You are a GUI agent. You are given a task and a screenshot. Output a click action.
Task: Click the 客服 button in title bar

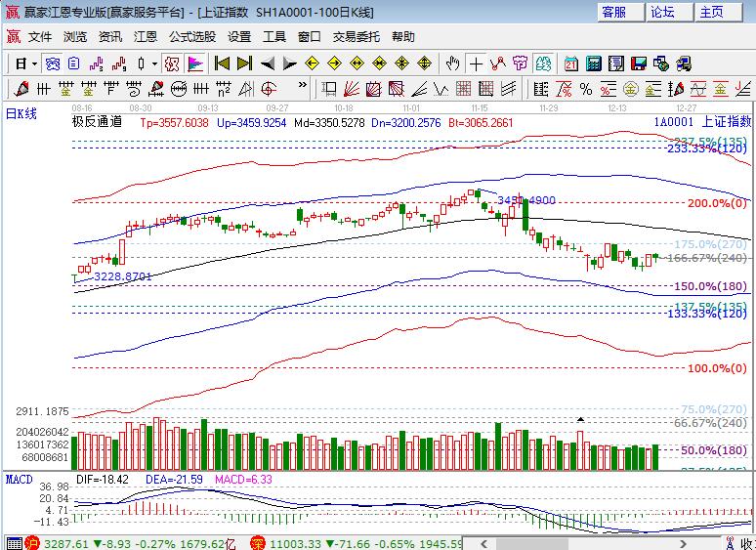[614, 12]
